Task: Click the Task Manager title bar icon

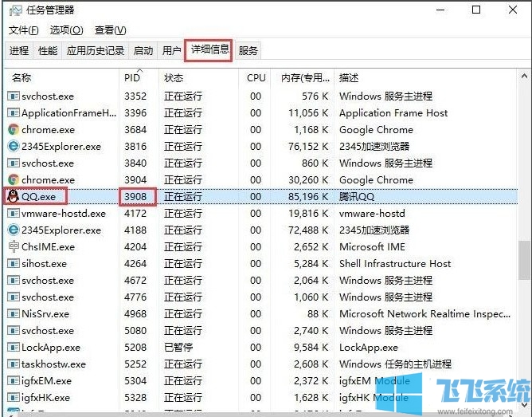Action: (x=15, y=10)
